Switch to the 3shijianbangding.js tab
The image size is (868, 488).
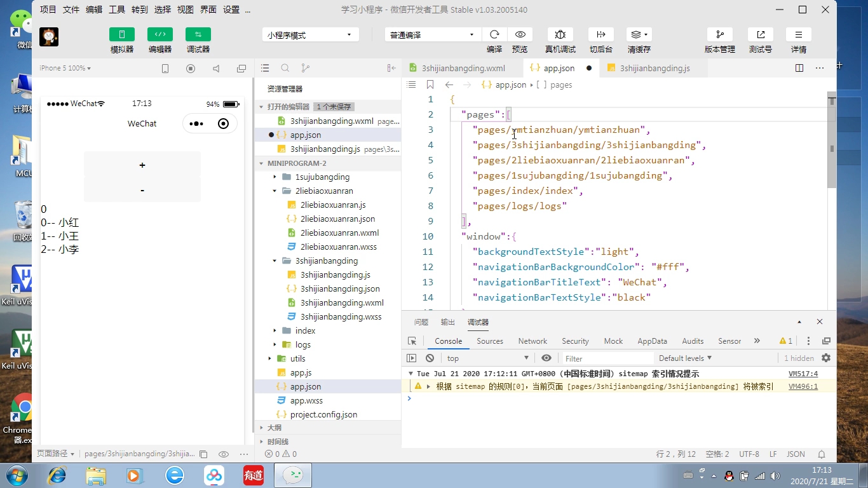[x=654, y=68]
